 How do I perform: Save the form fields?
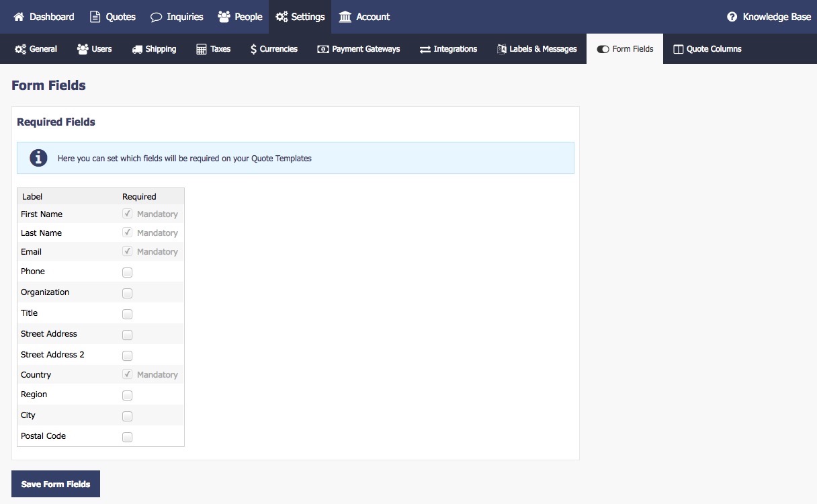click(56, 484)
